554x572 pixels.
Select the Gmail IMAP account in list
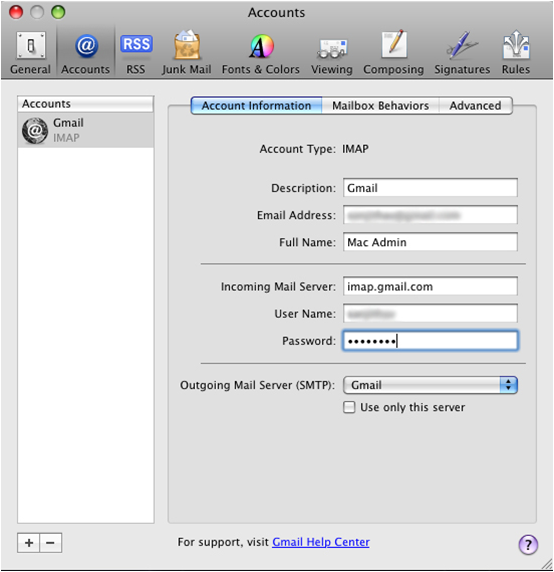pos(86,130)
